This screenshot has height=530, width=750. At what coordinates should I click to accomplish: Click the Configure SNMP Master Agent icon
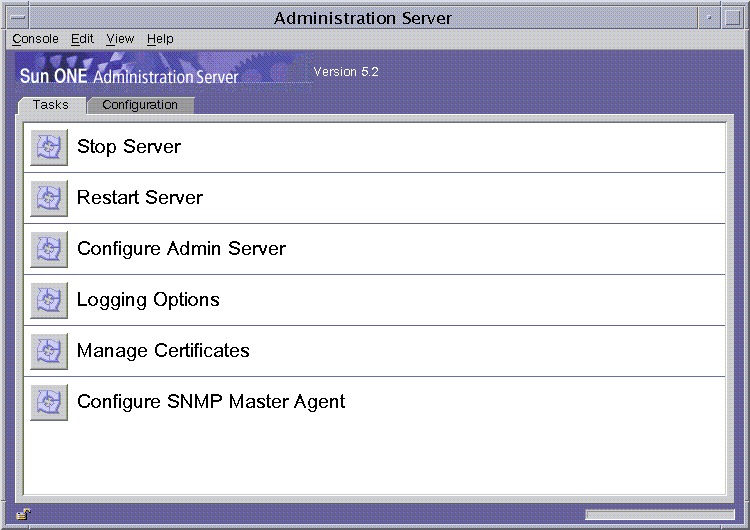pyautogui.click(x=49, y=402)
